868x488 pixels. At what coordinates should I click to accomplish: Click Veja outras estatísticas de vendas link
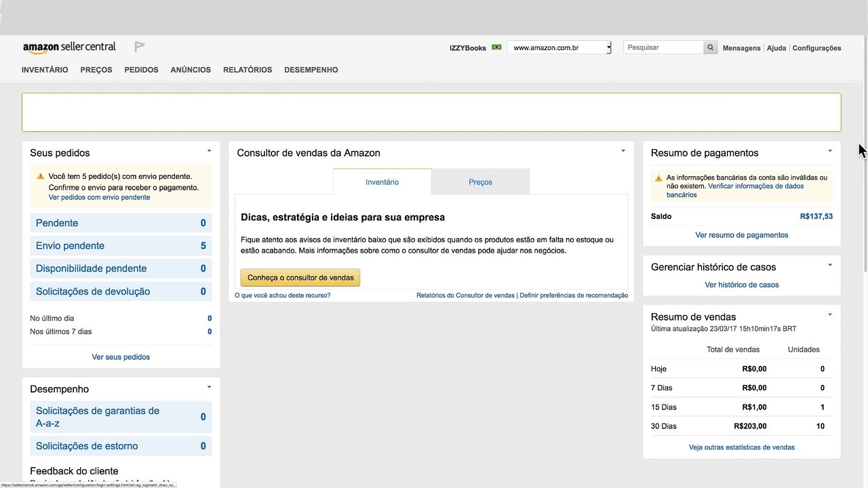click(742, 447)
